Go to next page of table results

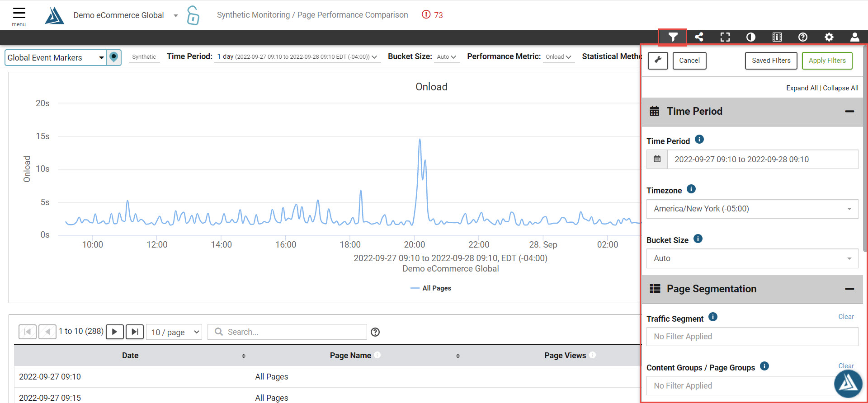pos(114,332)
